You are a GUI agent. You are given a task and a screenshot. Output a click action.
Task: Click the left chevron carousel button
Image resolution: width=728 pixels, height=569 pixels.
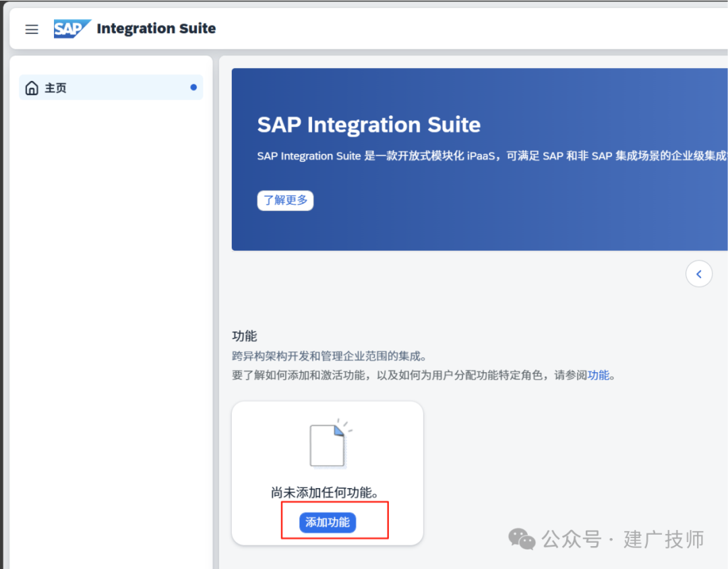[x=699, y=274]
